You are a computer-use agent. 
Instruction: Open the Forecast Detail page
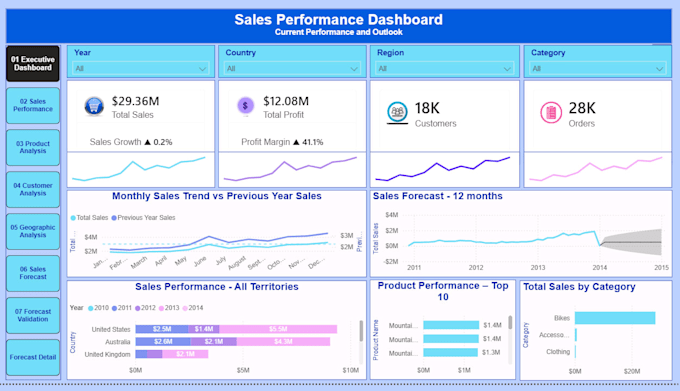pyautogui.click(x=33, y=357)
